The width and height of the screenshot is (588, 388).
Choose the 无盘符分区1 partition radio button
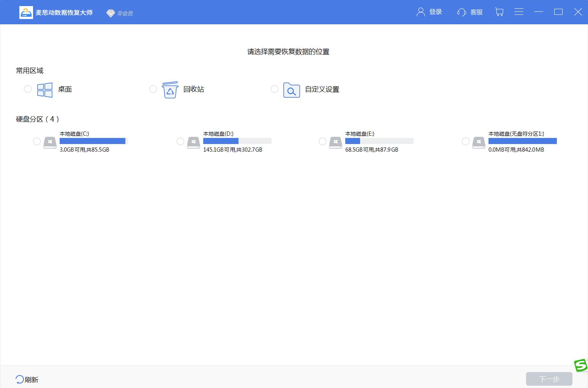pyautogui.click(x=466, y=141)
